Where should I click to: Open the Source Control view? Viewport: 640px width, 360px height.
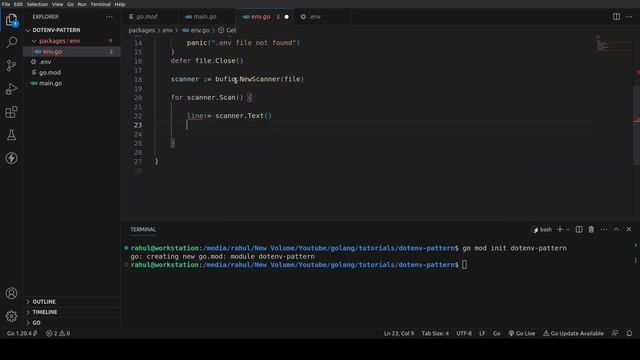(x=11, y=65)
